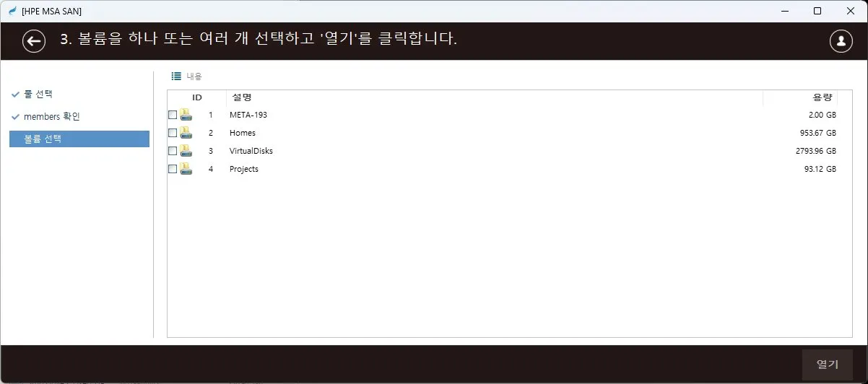Select the VirtualDisks row name
The image size is (868, 384).
tap(251, 151)
